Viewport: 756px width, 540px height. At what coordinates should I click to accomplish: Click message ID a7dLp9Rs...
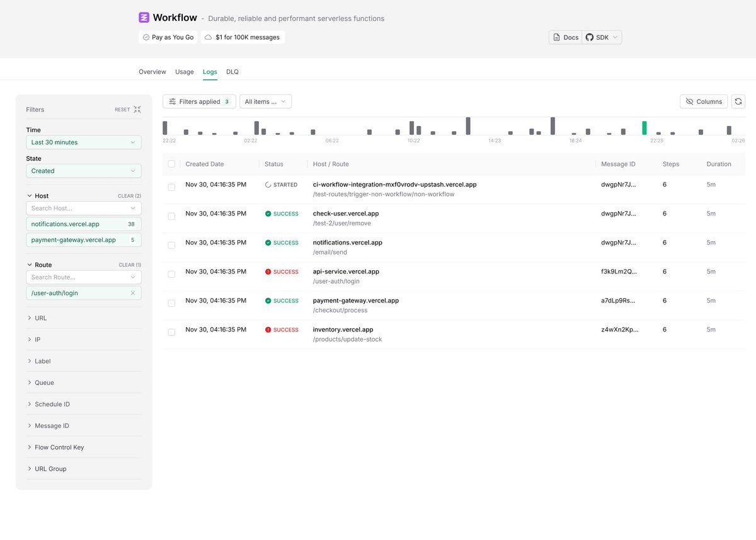click(x=618, y=301)
